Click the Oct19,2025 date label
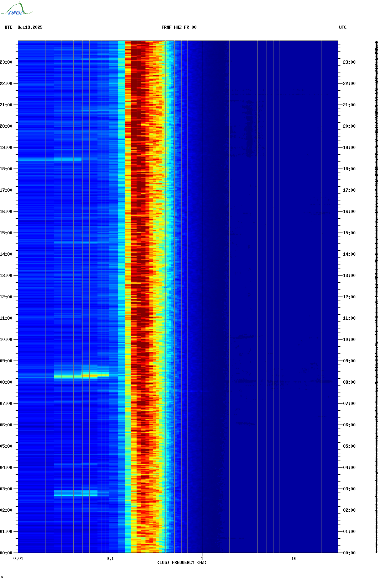The height and width of the screenshot is (581, 392). [30, 27]
